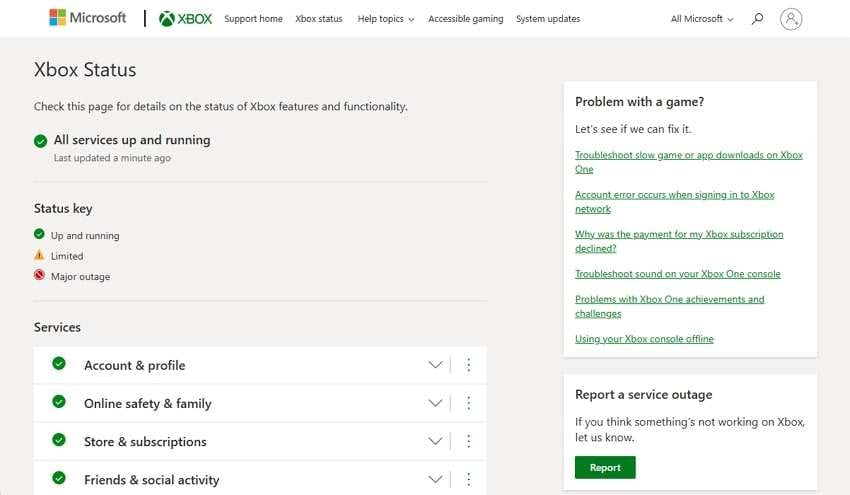Open Accessible gaming nav item

(x=466, y=19)
